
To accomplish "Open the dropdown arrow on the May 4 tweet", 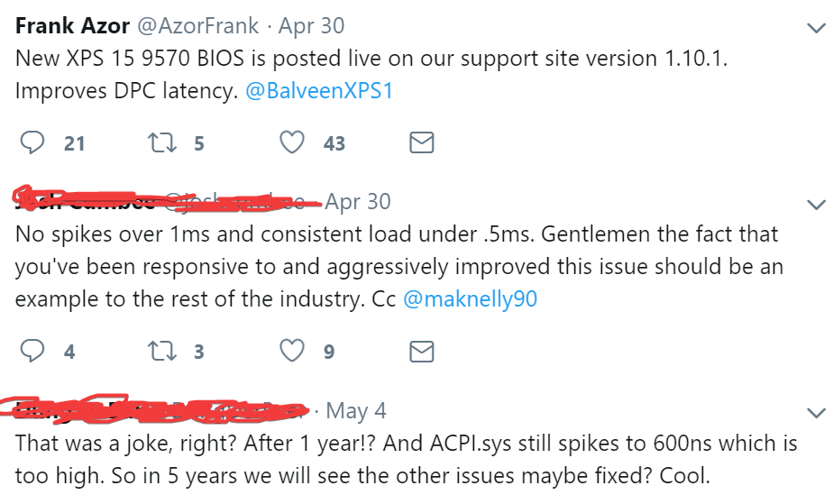I will [x=816, y=411].
